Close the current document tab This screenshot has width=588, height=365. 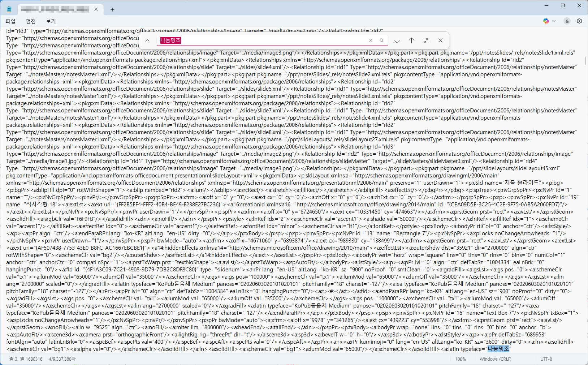96,9
